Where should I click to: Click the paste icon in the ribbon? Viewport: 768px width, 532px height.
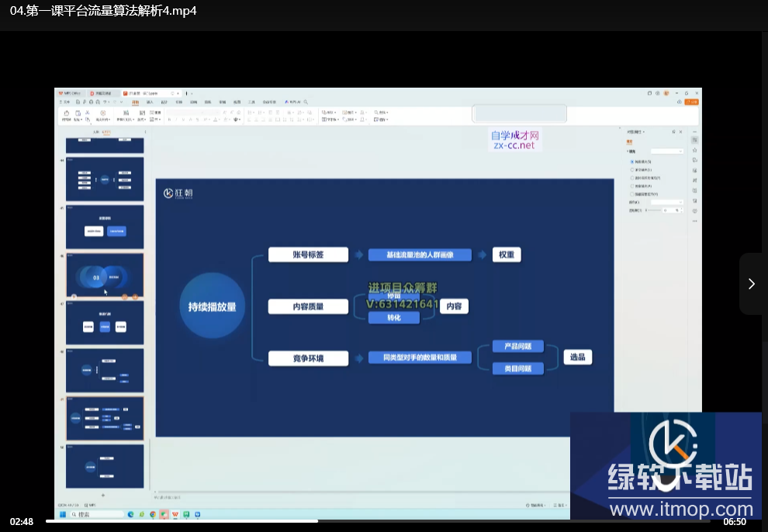point(78,113)
